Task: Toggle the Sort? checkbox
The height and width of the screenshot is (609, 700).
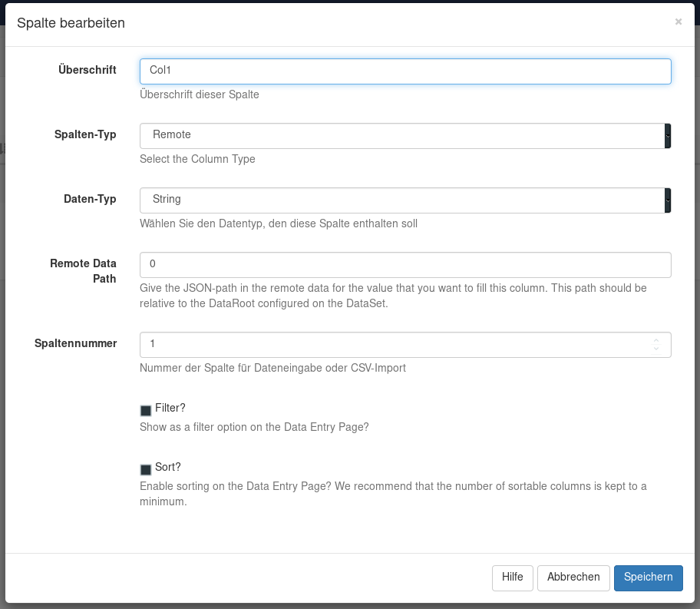Action: [x=146, y=469]
